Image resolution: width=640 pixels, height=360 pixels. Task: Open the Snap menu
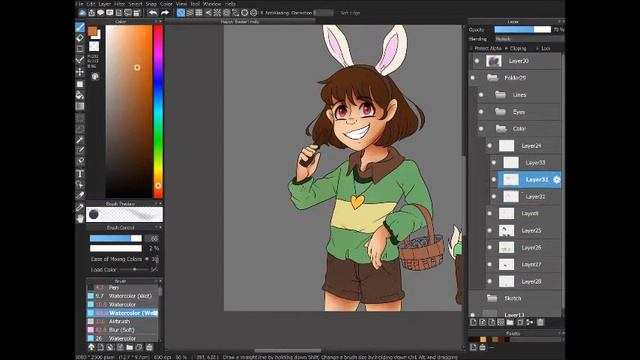pyautogui.click(x=151, y=4)
